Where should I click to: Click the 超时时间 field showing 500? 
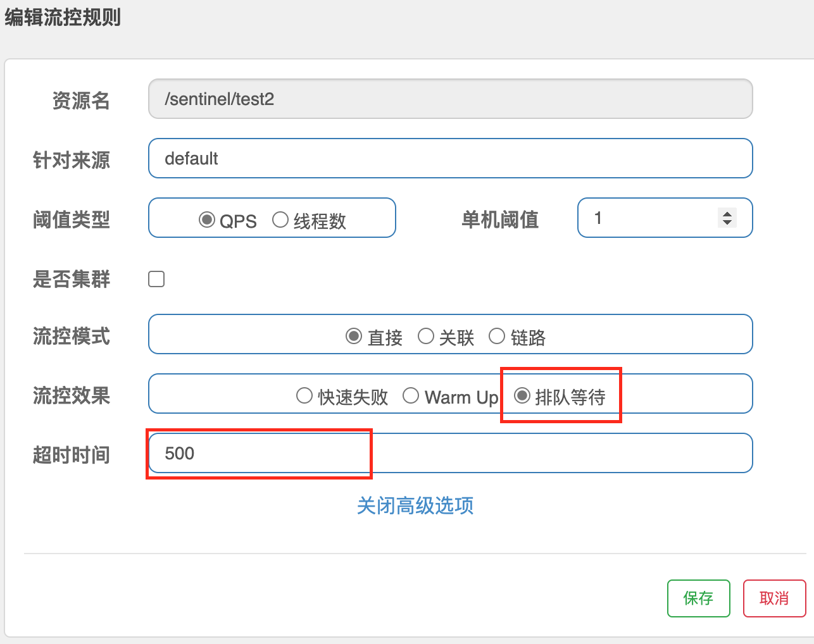449,453
